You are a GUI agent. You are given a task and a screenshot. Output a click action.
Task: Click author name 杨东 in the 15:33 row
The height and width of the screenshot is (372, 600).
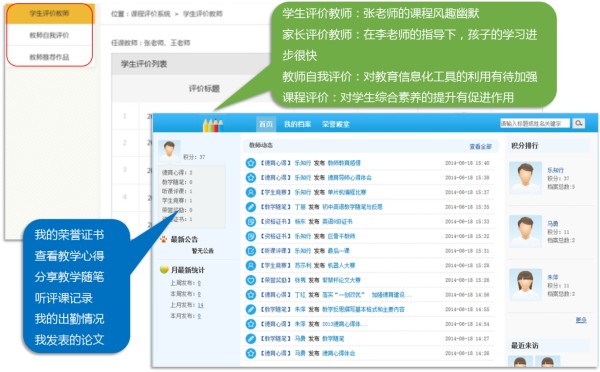300,222
